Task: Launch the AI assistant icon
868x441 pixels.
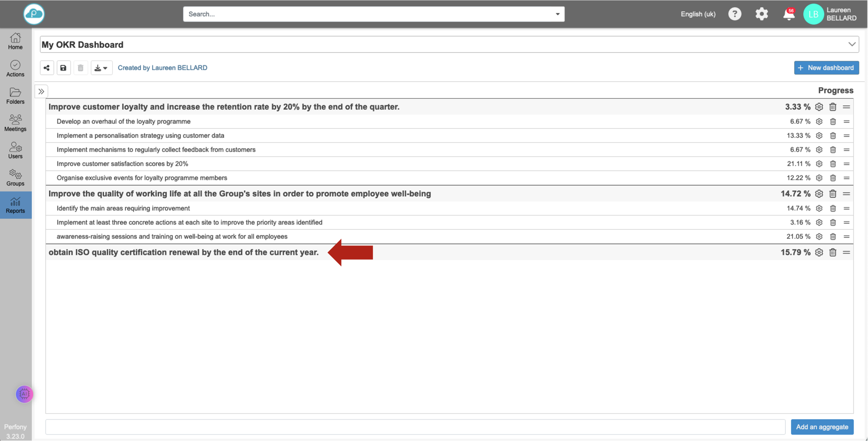Action: [24, 394]
